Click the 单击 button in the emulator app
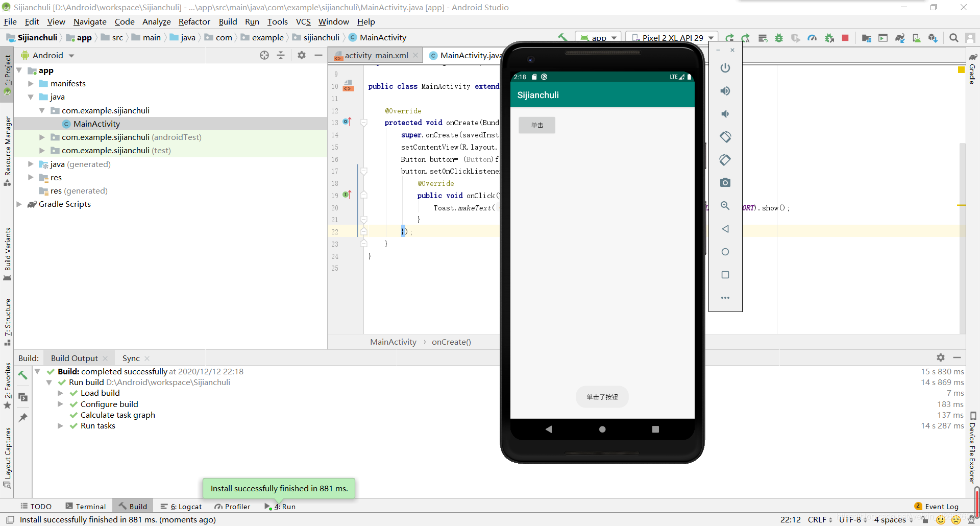 coord(537,125)
